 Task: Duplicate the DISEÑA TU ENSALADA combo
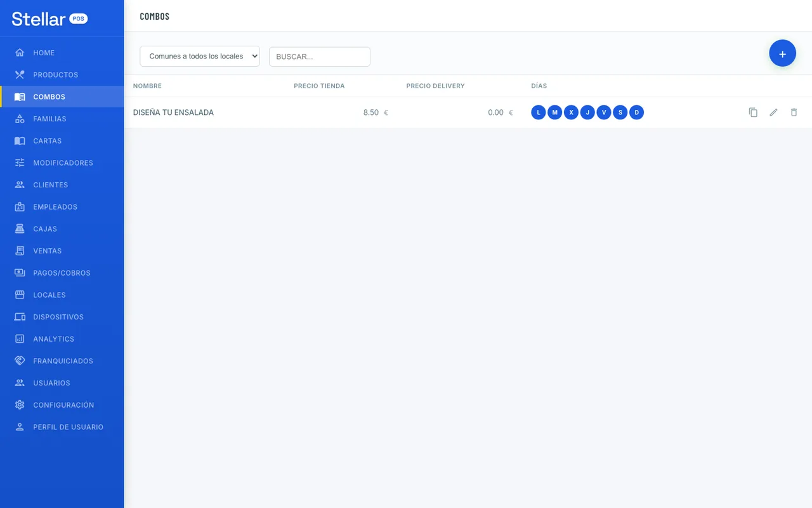pos(753,112)
